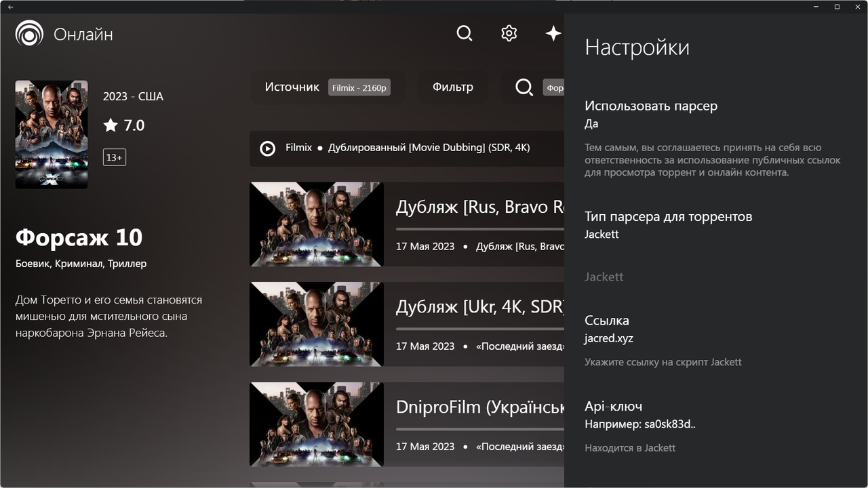Viewport: 868px width, 488px height.
Task: Click the Filmix - 2160p badge
Action: coord(359,87)
